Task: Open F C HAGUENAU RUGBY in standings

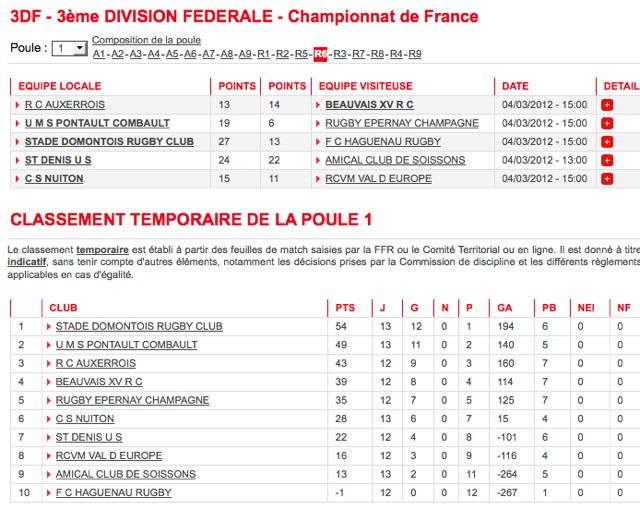Action: (113, 492)
